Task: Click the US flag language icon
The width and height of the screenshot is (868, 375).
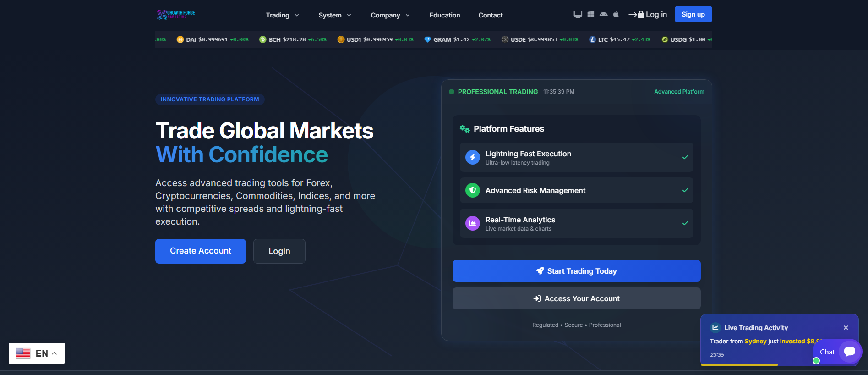Action: click(x=23, y=353)
